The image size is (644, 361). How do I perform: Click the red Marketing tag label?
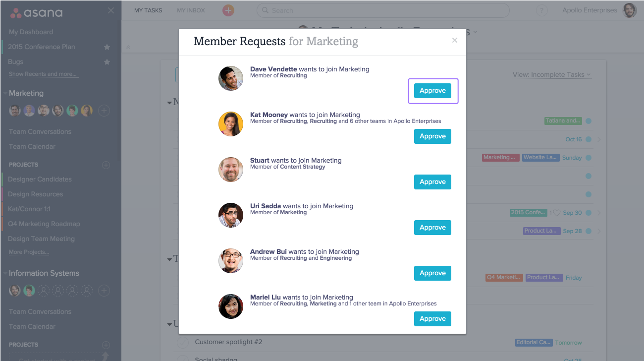pyautogui.click(x=499, y=158)
